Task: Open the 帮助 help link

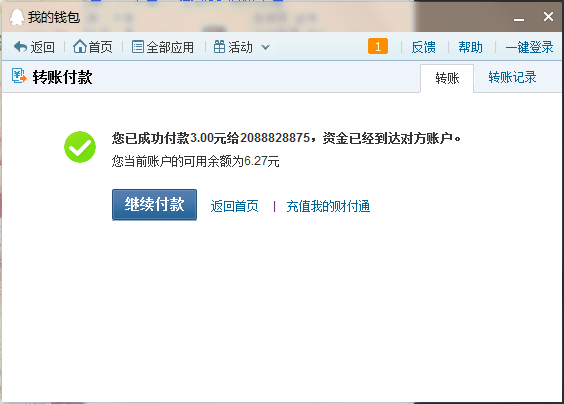Action: click(470, 47)
